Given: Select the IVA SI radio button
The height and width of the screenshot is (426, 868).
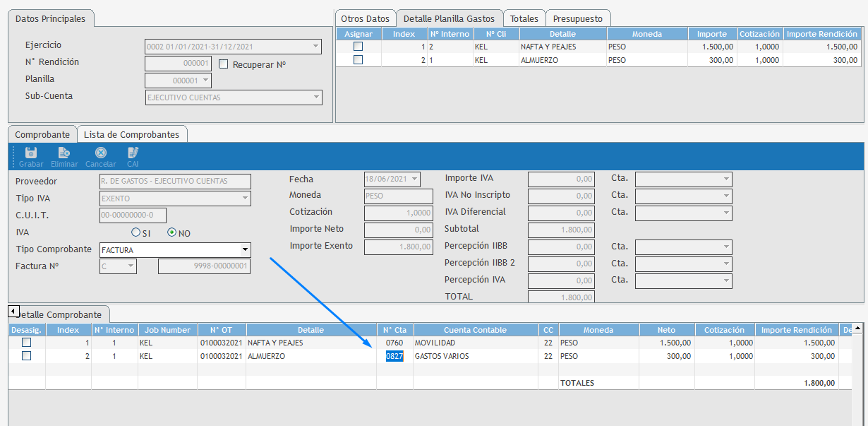Looking at the screenshot, I should (136, 232).
